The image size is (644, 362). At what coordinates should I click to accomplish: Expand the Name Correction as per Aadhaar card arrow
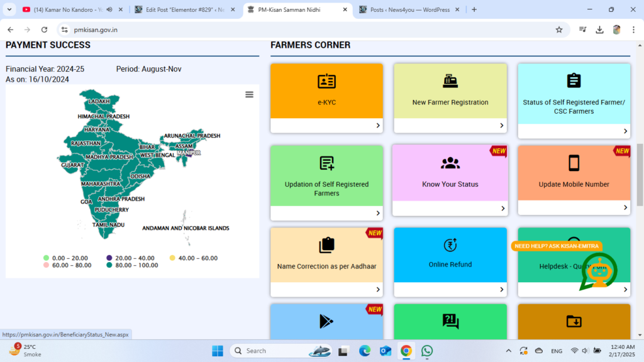pyautogui.click(x=378, y=290)
